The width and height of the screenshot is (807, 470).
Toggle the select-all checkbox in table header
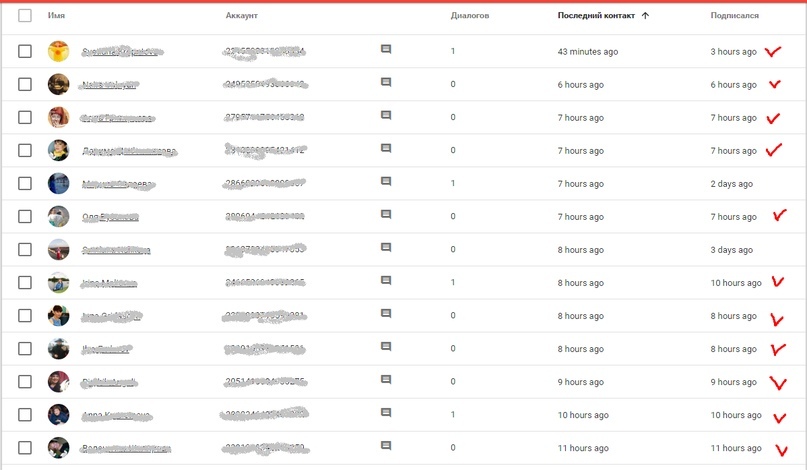(25, 16)
